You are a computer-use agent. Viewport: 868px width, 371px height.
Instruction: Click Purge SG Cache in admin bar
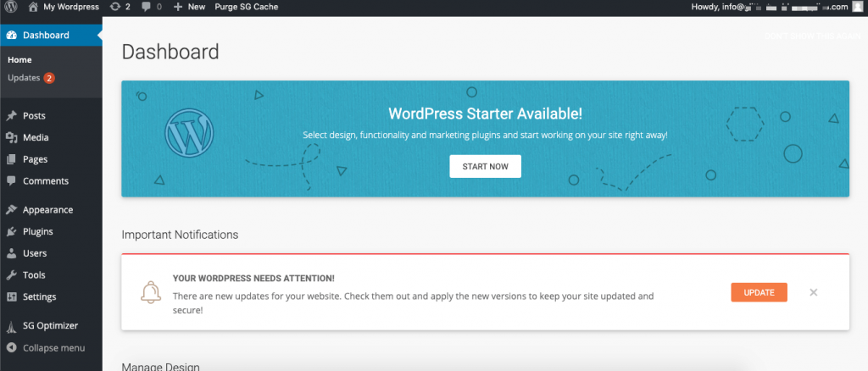247,7
